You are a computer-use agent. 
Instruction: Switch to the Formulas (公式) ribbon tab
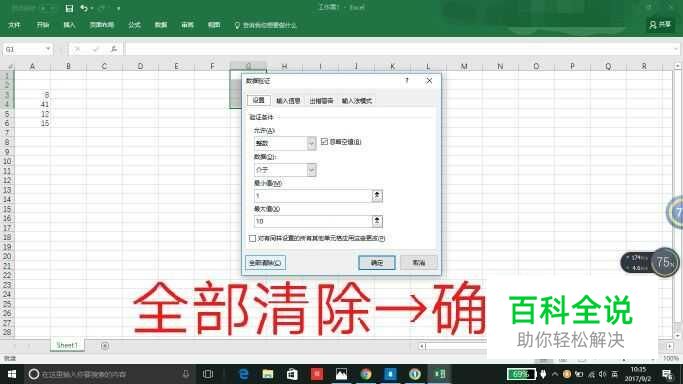134,25
